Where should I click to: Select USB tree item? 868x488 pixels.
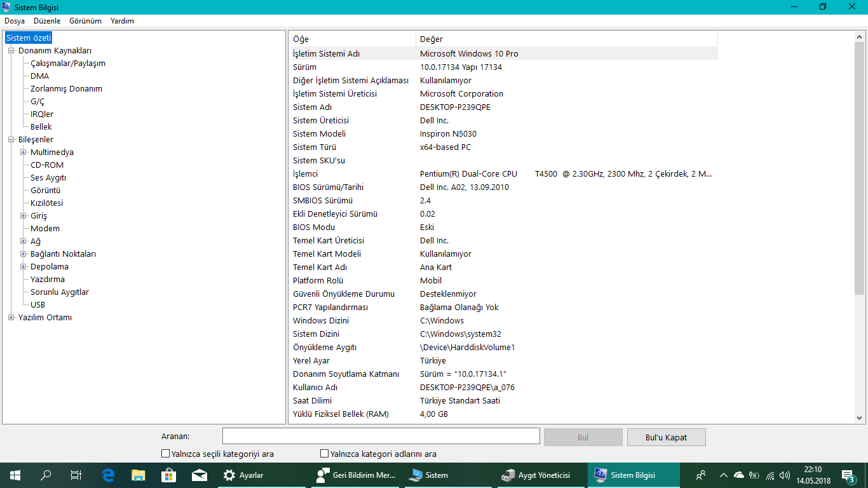pos(37,305)
